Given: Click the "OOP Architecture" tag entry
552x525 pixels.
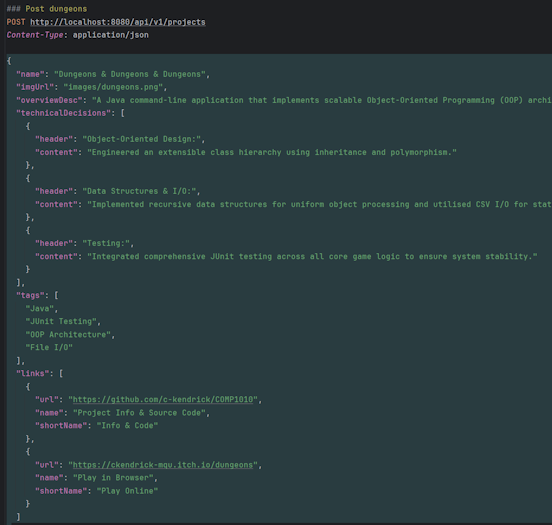Looking at the screenshot, I should coord(68,335).
